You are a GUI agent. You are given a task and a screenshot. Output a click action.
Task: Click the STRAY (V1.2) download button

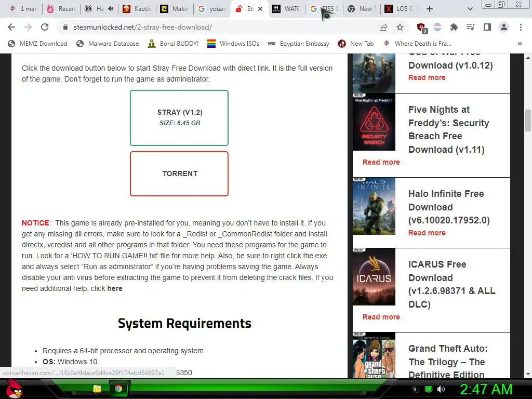click(x=179, y=118)
